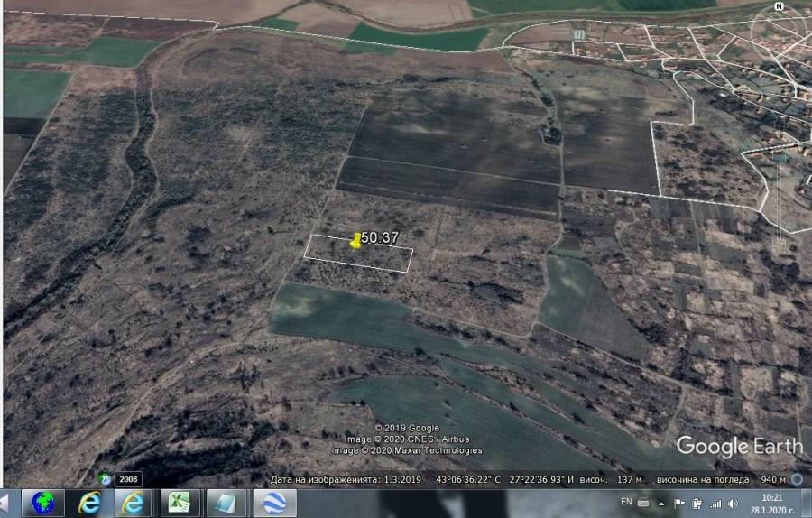Select the 50.37 placemark label
The height and width of the screenshot is (518, 812).
click(380, 236)
